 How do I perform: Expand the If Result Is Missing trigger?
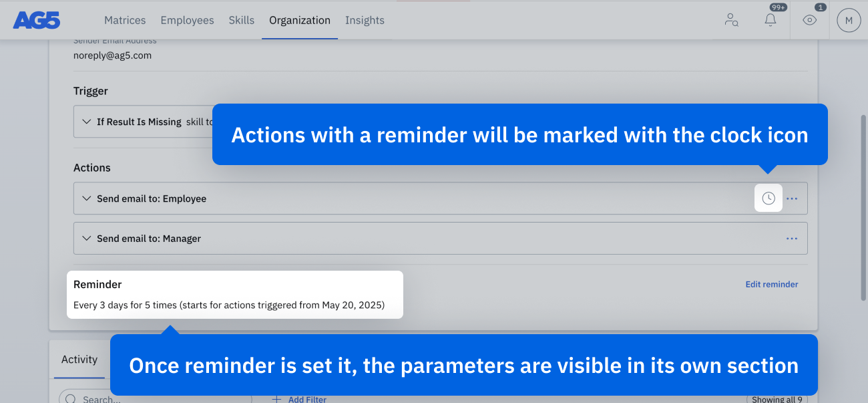(86, 122)
